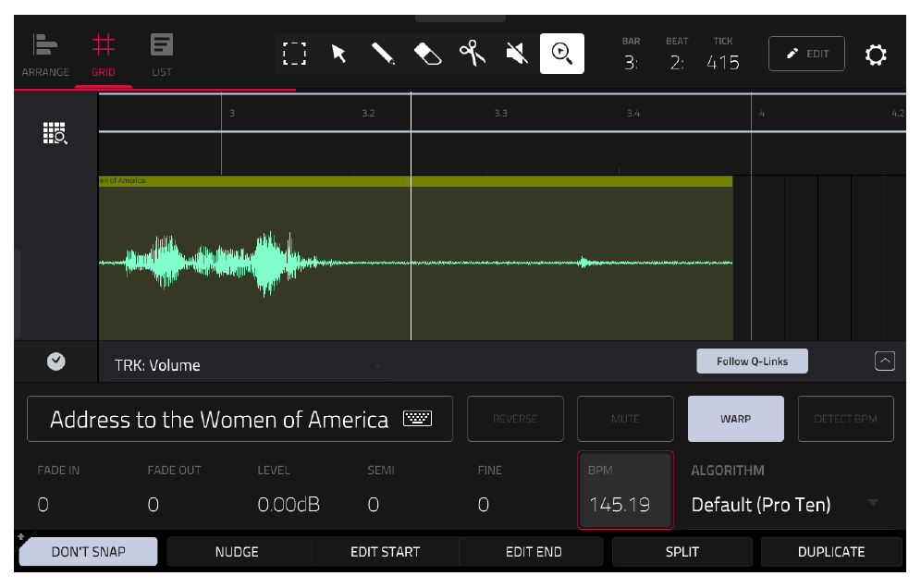Select the marquee selection tool
This screenshot has height=588, width=921.
click(x=294, y=54)
